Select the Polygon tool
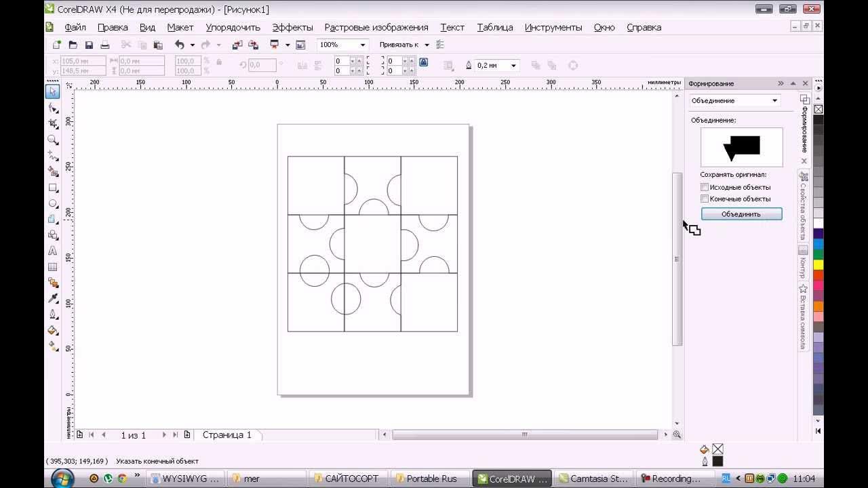 click(53, 219)
